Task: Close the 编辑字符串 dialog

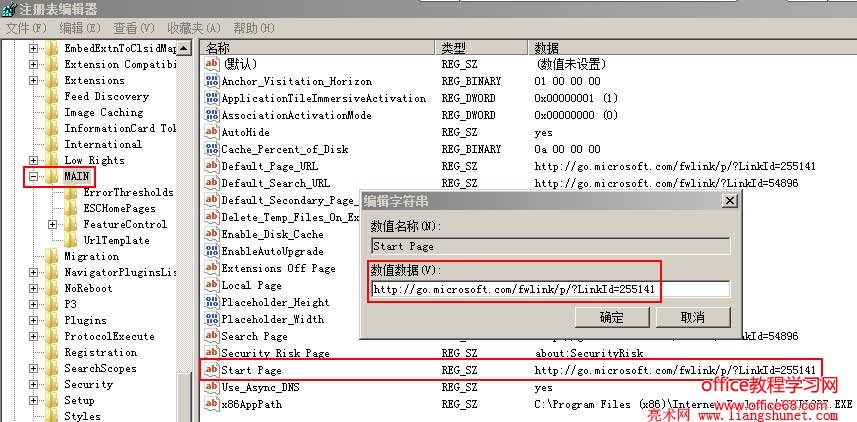Action: tap(729, 201)
